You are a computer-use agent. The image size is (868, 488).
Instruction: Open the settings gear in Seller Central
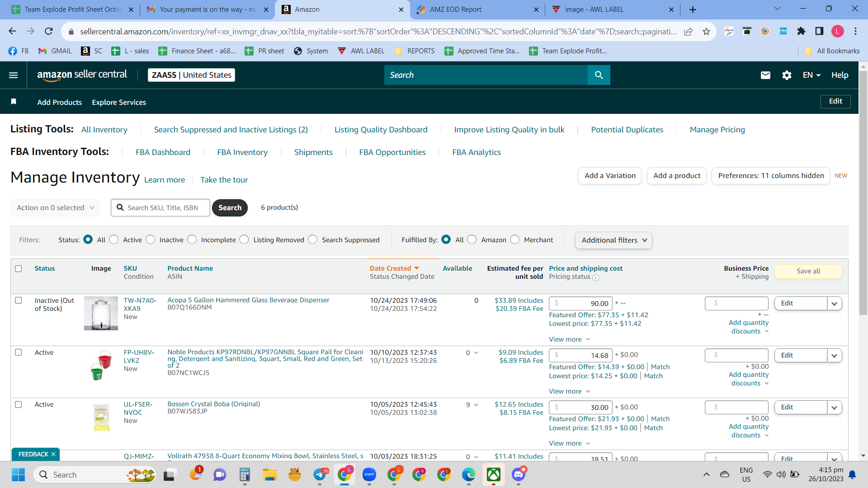[787, 75]
